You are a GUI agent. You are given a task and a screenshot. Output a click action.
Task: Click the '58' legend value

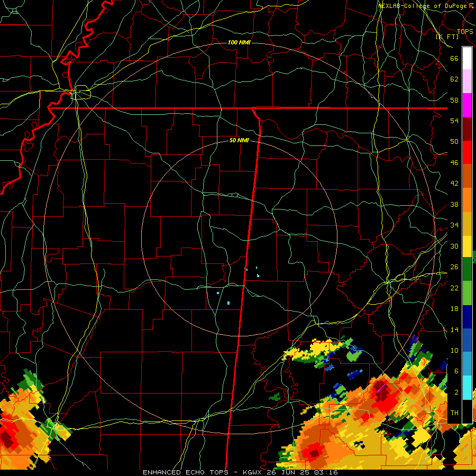(x=454, y=100)
